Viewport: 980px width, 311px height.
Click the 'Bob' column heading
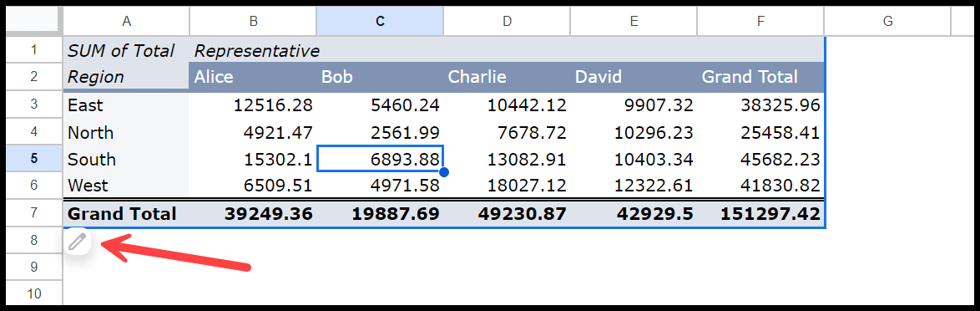[380, 77]
